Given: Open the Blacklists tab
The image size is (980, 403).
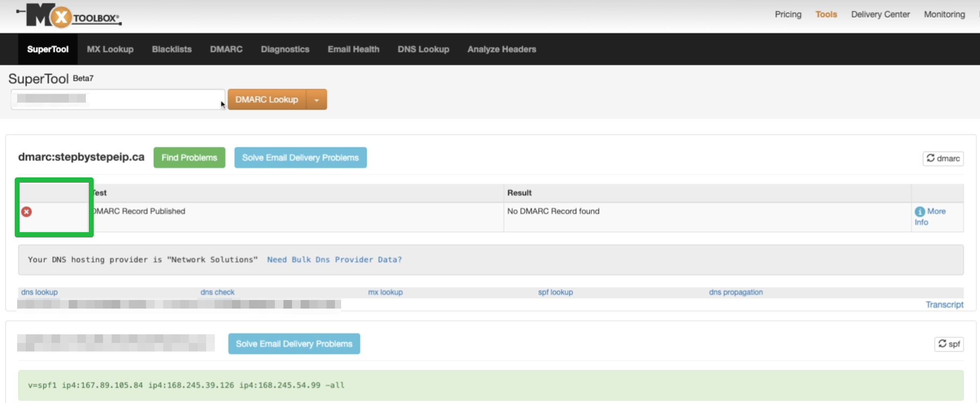Looking at the screenshot, I should point(172,49).
